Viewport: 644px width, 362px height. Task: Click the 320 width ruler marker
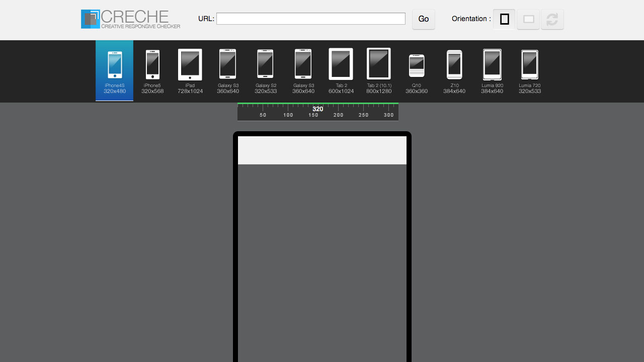(318, 109)
